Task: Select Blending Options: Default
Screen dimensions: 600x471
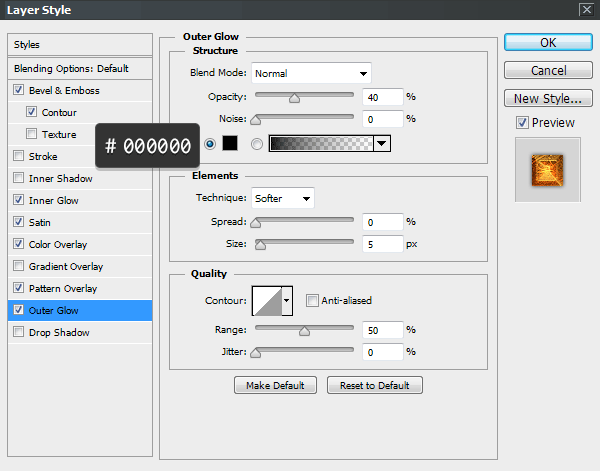Action: (x=71, y=69)
